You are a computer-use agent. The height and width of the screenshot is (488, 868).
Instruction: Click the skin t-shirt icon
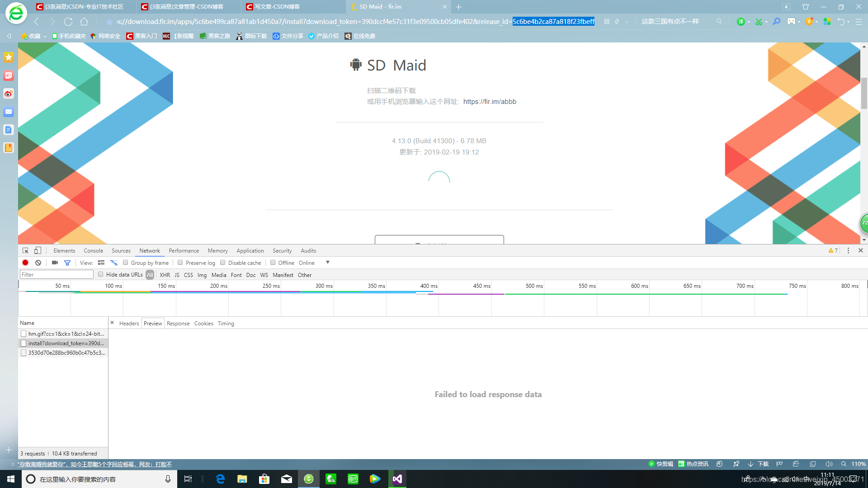[x=806, y=7]
